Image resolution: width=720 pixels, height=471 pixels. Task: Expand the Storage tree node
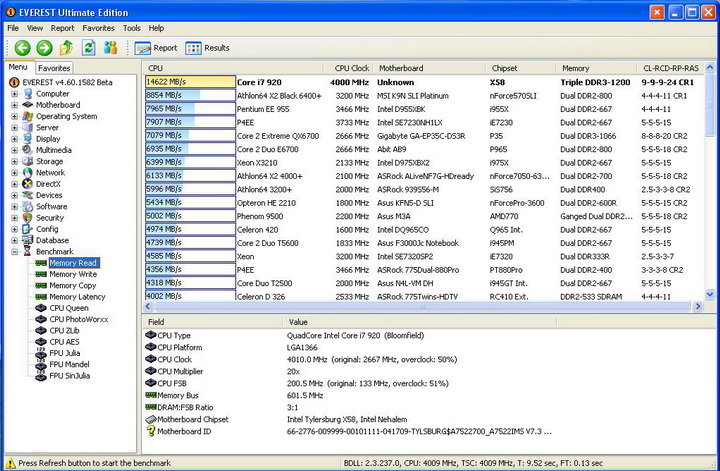click(14, 161)
